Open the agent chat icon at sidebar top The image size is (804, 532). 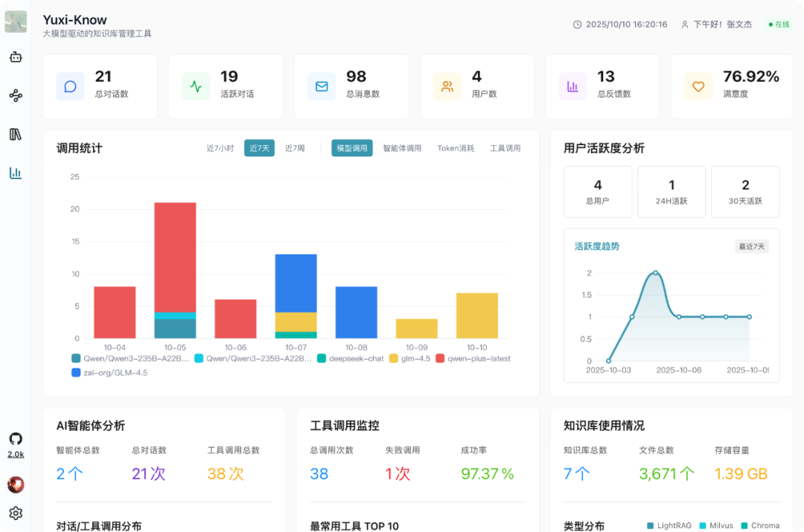click(x=16, y=57)
